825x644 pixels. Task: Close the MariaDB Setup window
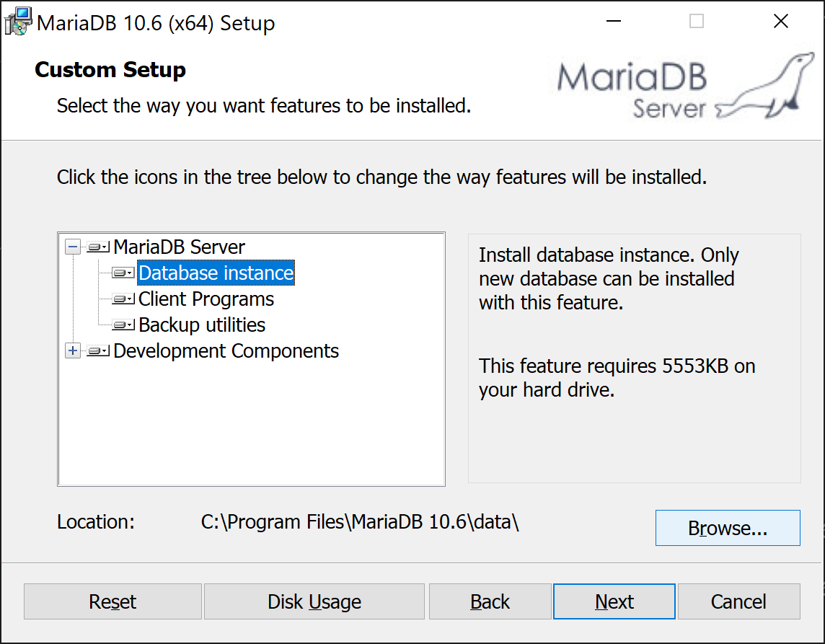point(780,22)
